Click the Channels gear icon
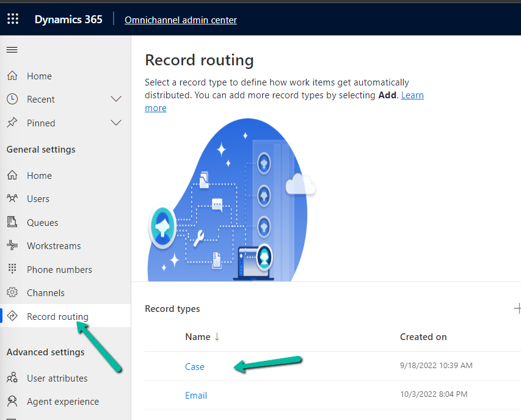The image size is (521, 420). (x=12, y=293)
